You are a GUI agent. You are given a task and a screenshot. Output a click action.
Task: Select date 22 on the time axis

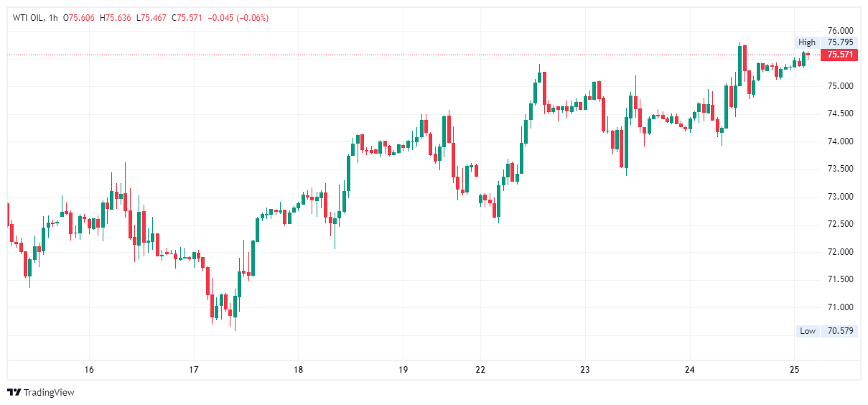pos(480,370)
